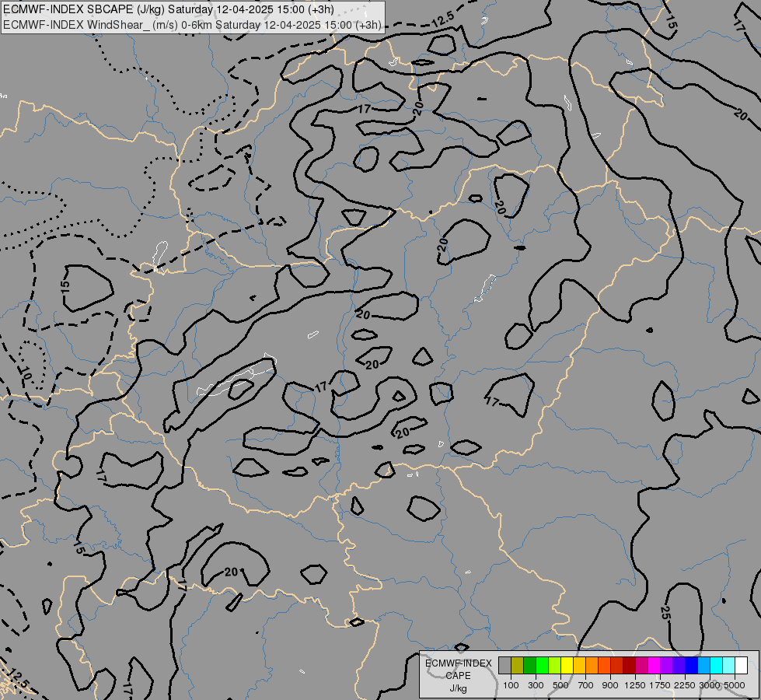
Task: Pick the amber swatch before 700
Action: tap(579, 665)
